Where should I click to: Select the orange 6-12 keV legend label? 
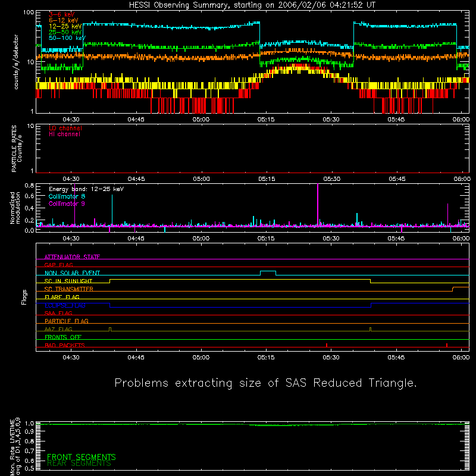tap(63, 20)
